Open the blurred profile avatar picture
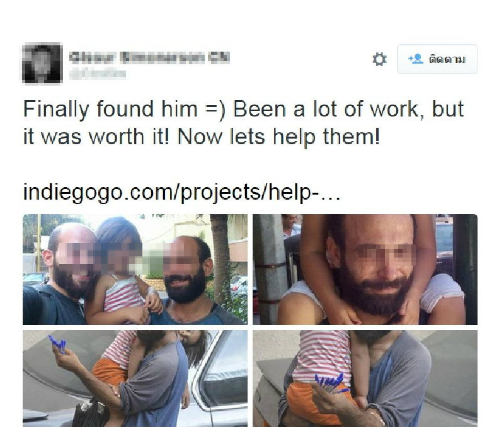The image size is (504, 427). tap(42, 63)
